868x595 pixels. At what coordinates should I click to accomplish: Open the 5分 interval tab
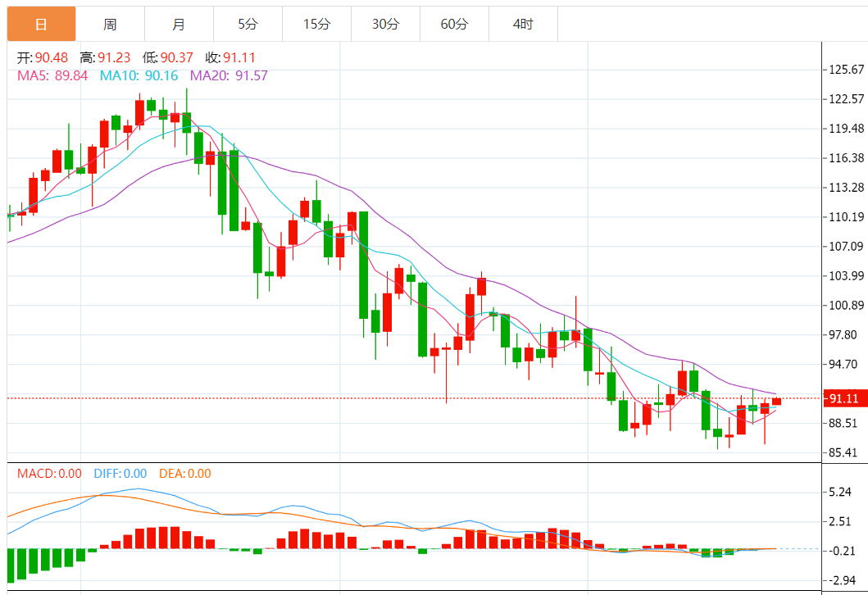click(248, 25)
